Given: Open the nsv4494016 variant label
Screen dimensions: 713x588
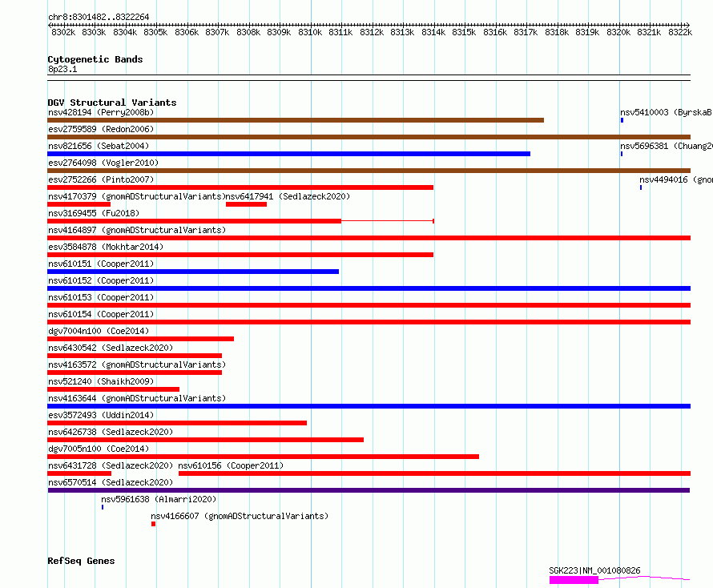Looking at the screenshot, I should point(675,179).
